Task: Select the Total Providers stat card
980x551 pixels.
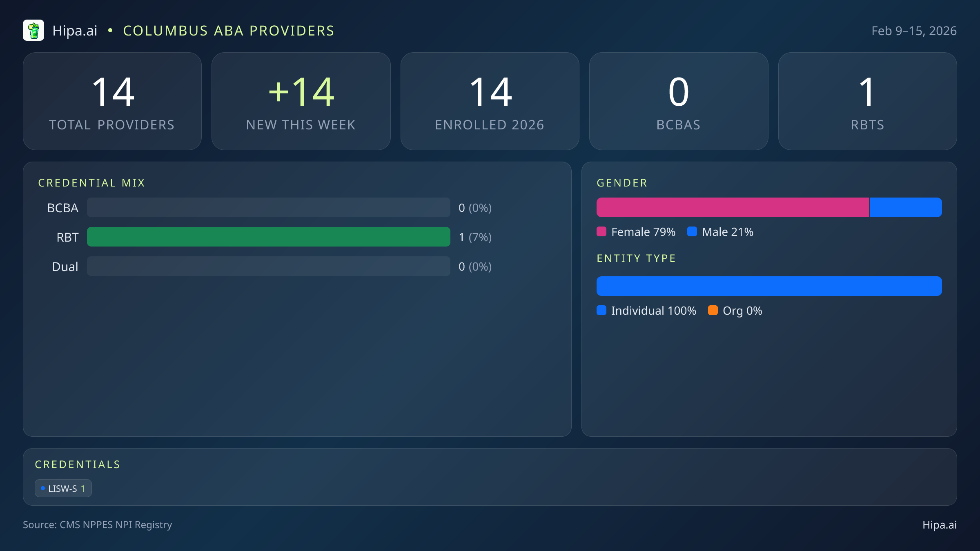Action: [112, 100]
